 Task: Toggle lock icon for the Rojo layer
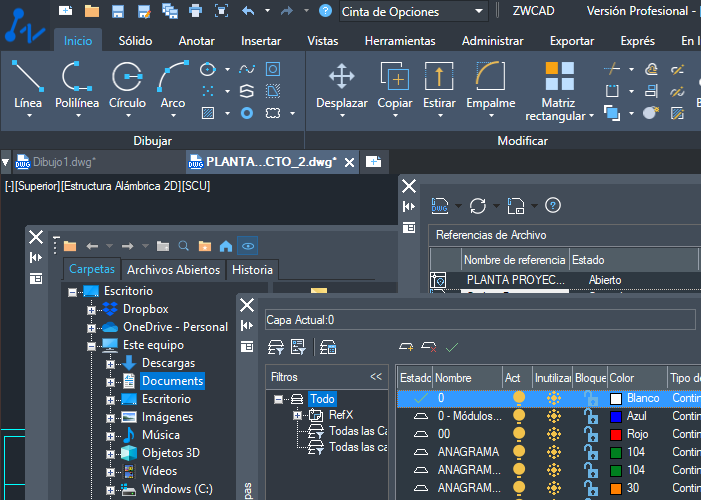[x=592, y=434]
